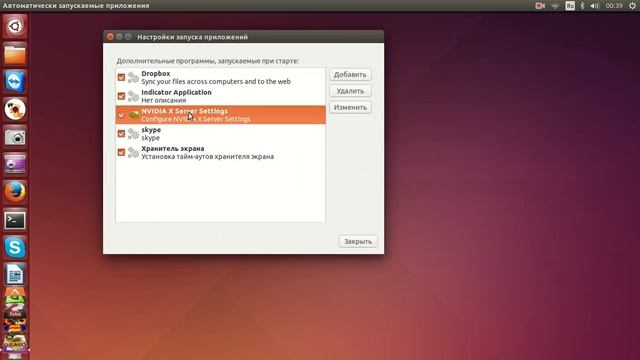This screenshot has height=360, width=640.
Task: Click the Удалить button
Action: tap(350, 91)
